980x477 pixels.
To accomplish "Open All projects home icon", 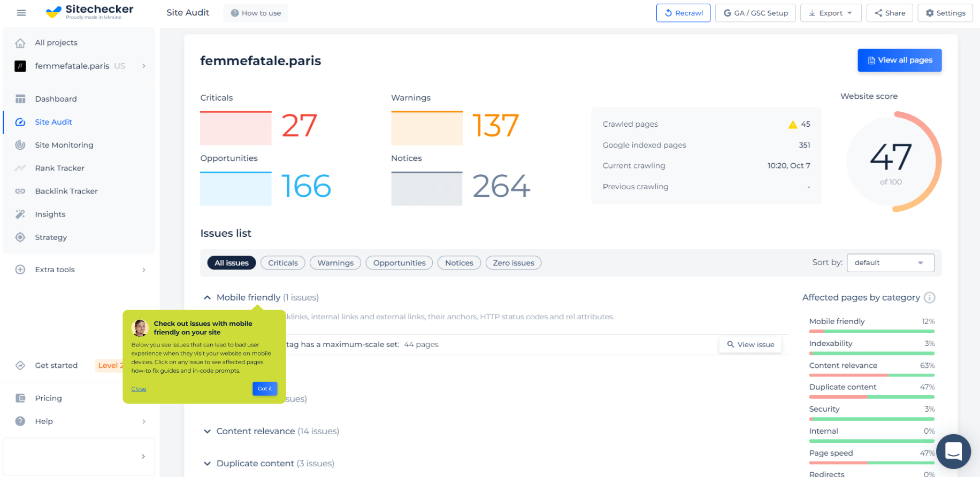I will click(20, 43).
